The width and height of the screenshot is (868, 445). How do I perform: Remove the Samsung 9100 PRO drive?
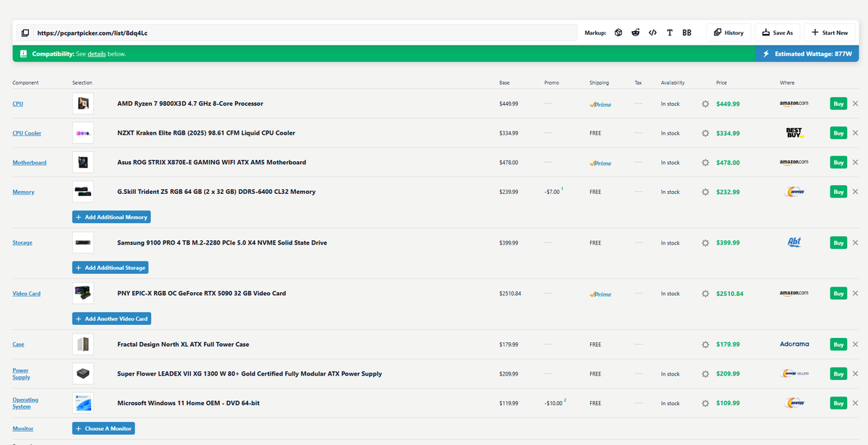(x=856, y=243)
